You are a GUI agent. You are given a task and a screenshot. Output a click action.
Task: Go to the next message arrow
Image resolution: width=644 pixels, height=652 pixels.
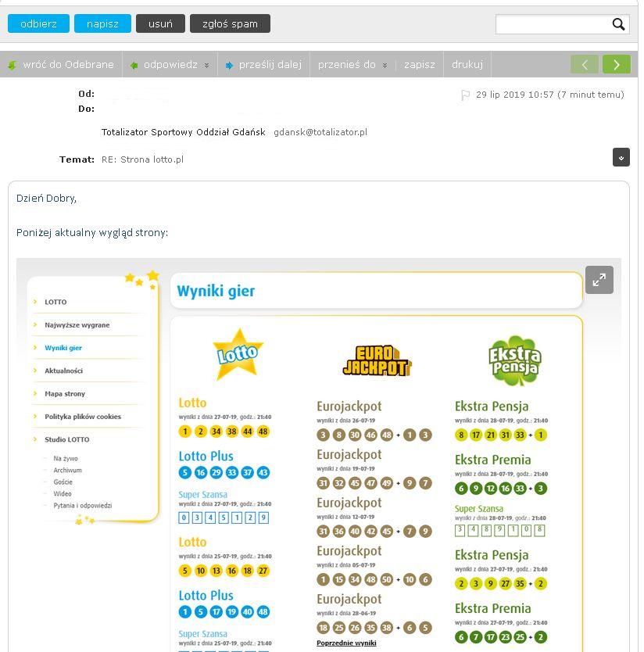point(616,64)
